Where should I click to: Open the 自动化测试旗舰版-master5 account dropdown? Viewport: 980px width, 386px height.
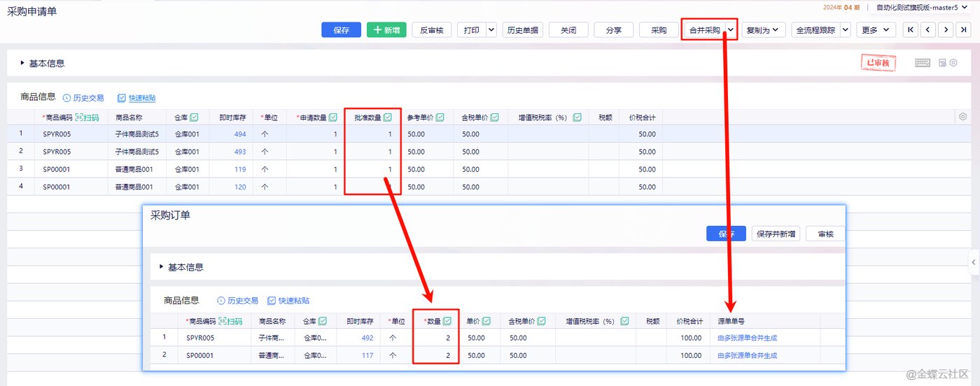(x=922, y=7)
